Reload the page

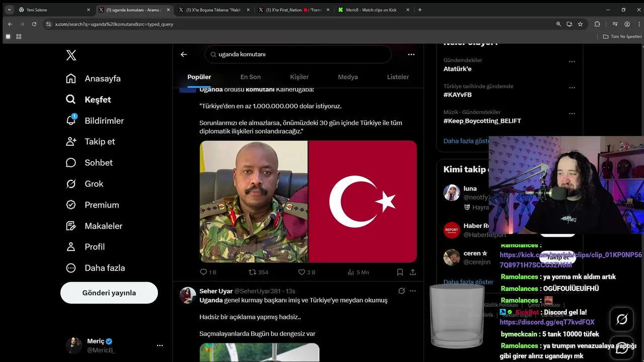click(34, 24)
